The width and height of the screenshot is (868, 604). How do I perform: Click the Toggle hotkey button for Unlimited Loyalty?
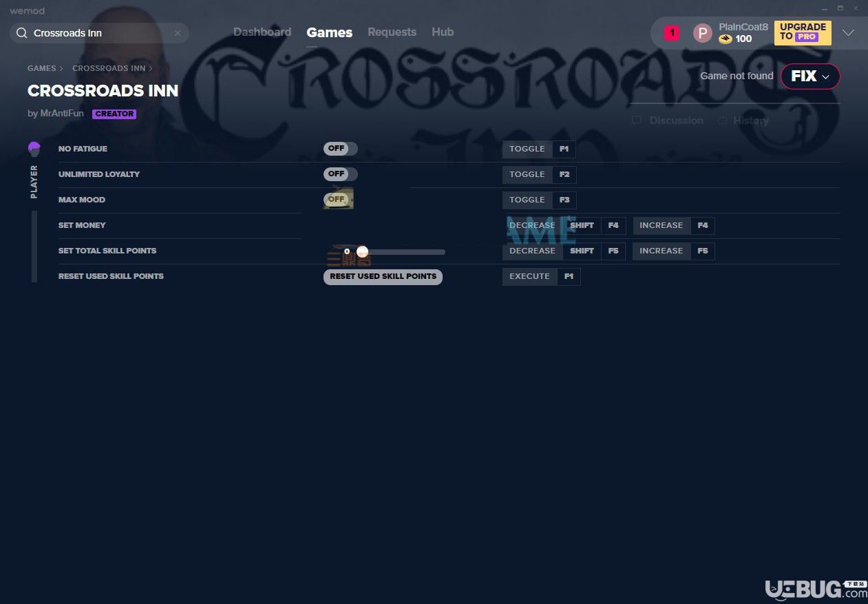[539, 174]
